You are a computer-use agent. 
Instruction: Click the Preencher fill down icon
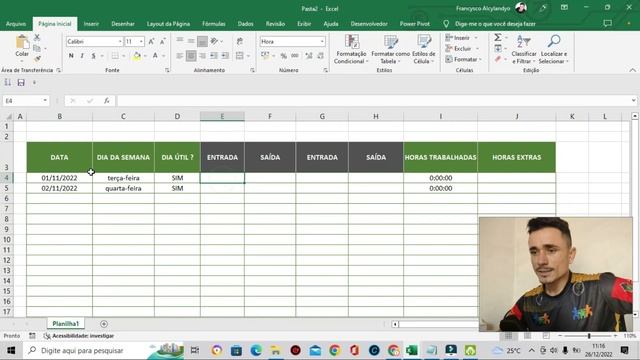click(x=498, y=49)
